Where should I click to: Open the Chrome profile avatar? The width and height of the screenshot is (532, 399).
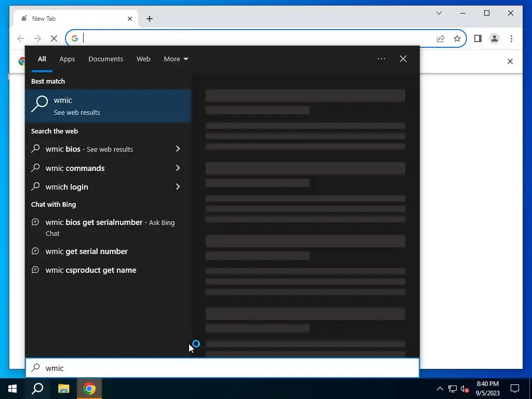[x=495, y=38]
